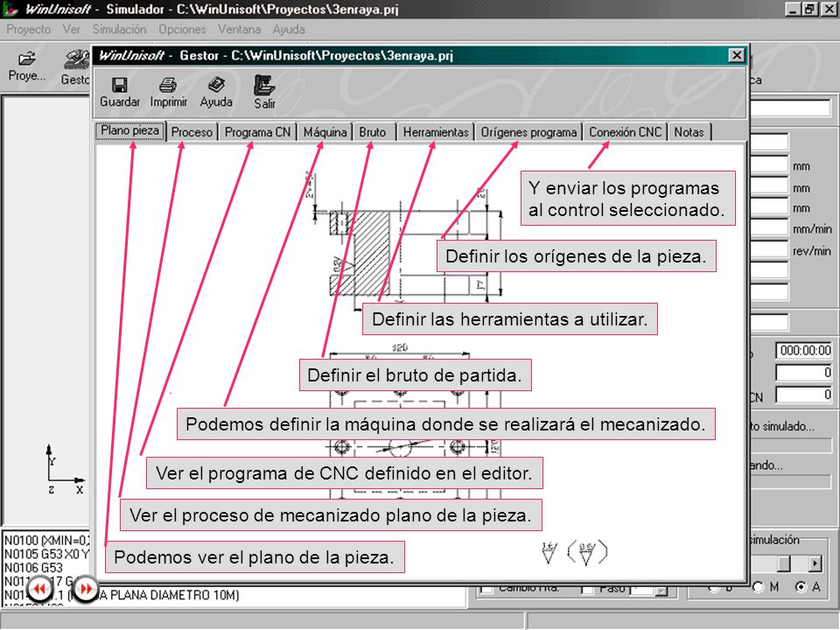This screenshot has width=840, height=630.
Task: Click code line N0106 G53
Action: coord(33,568)
